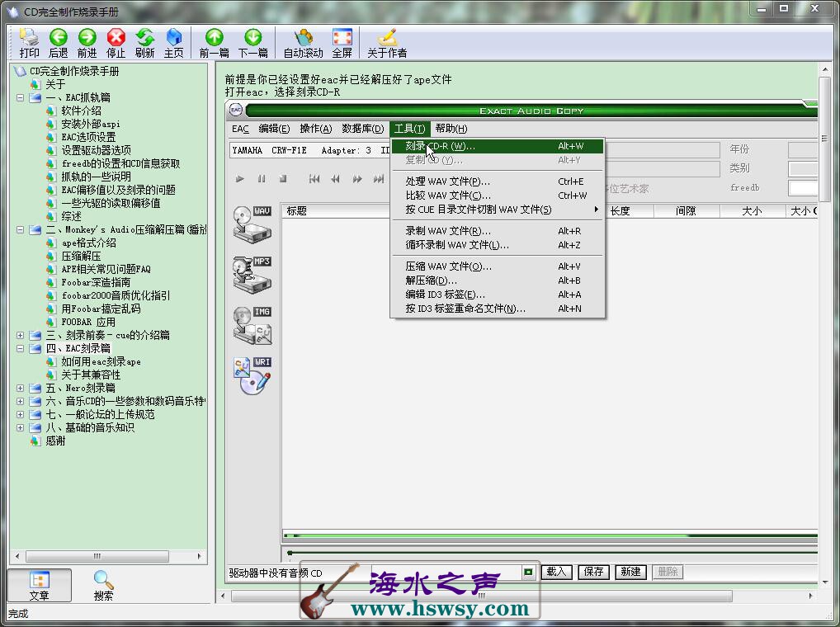Click the WAV extraction icon in EAC
Image resolution: width=840 pixels, height=627 pixels.
pyautogui.click(x=252, y=224)
